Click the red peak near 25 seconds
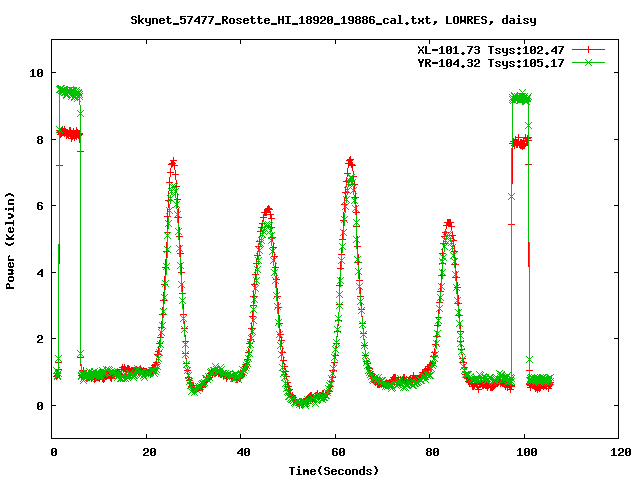Screen dimensions: 640x480 [x=173, y=163]
